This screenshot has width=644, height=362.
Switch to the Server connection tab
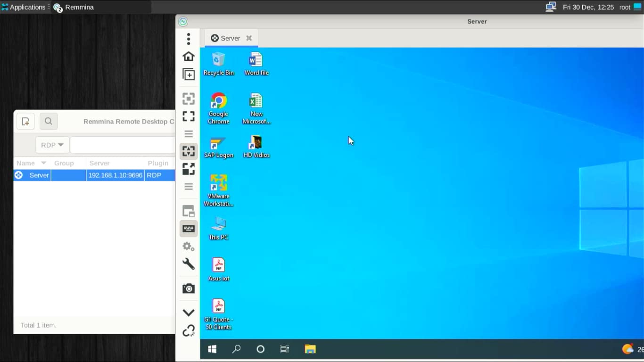click(x=231, y=38)
